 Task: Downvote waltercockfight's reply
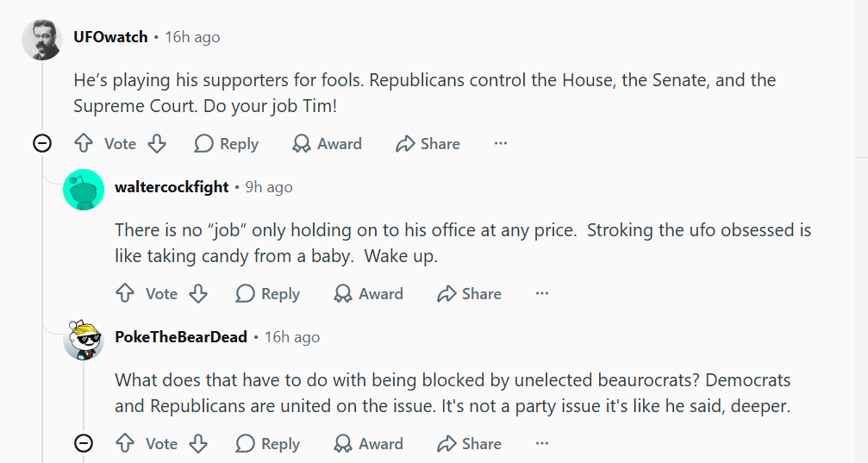[198, 293]
